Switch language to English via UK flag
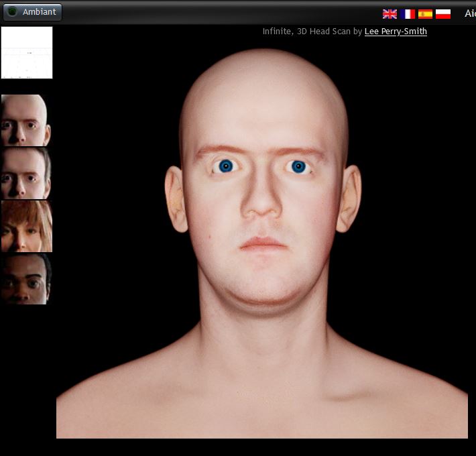 pyautogui.click(x=390, y=13)
